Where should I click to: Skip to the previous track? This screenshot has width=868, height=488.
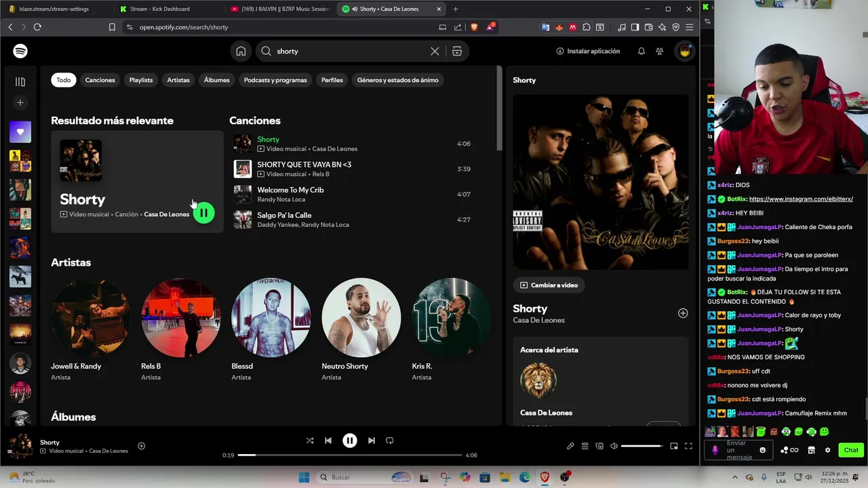click(x=328, y=441)
